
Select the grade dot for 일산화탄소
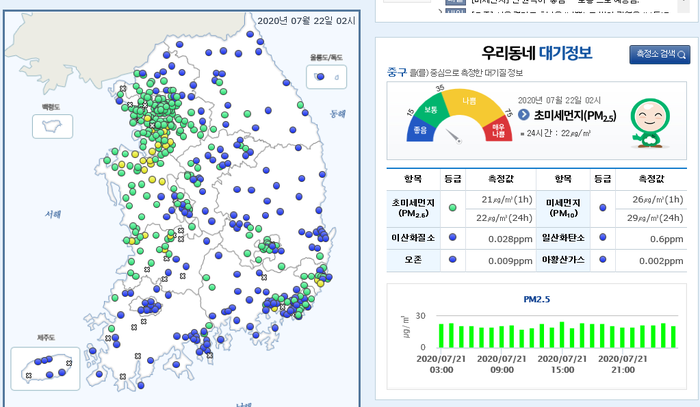click(602, 238)
